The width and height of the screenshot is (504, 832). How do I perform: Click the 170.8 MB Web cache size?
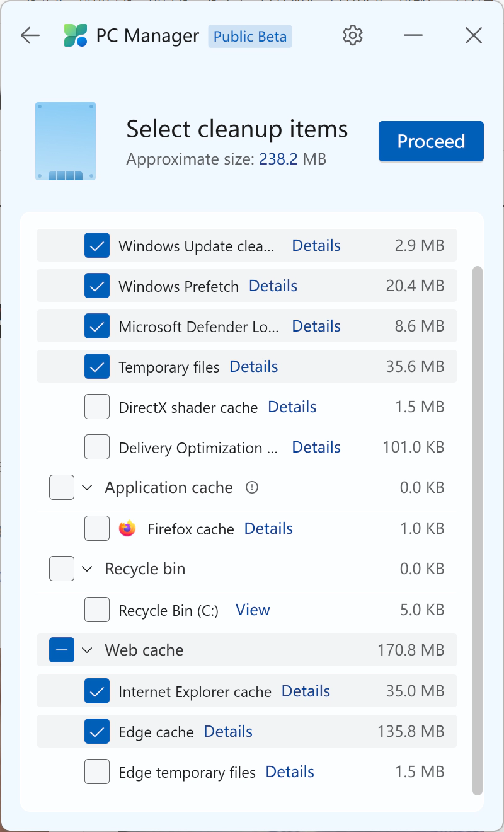tap(411, 650)
